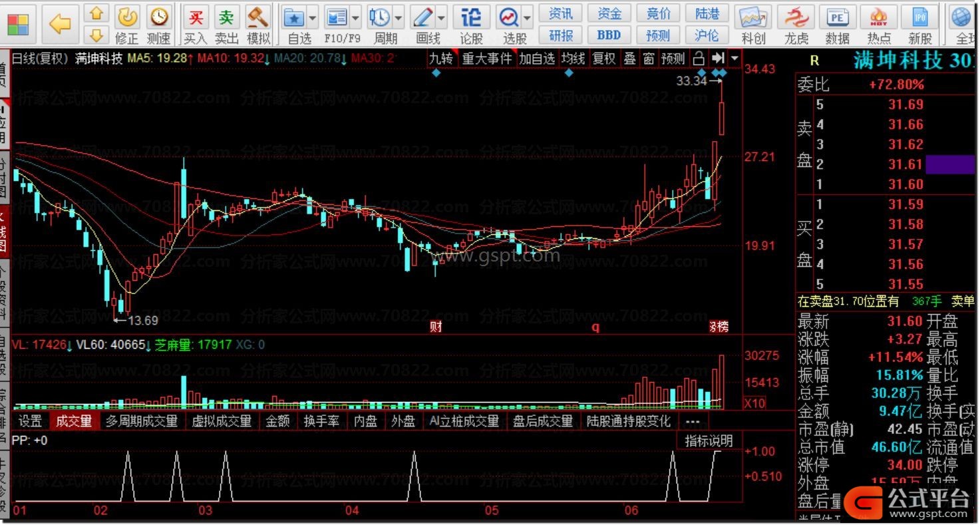
Task: Expand the 选股 dropdown arrow
Action: 528,17
